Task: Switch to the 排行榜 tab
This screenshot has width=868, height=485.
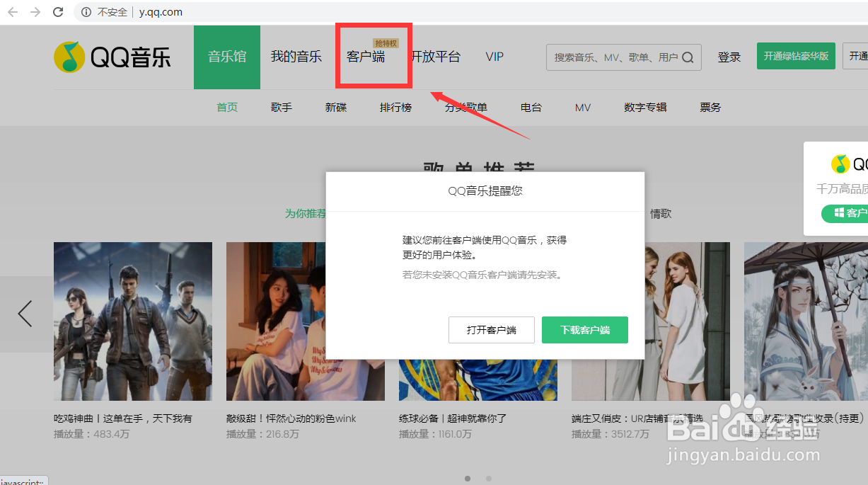Action: (x=395, y=107)
